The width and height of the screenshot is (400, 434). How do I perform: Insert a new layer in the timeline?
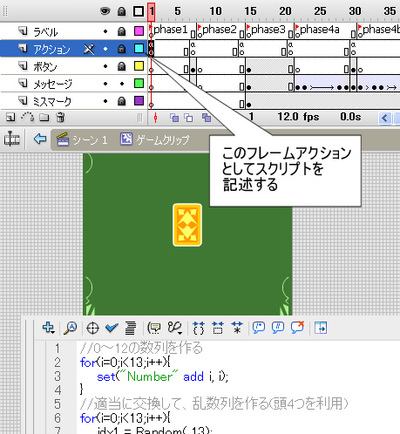tap(11, 117)
